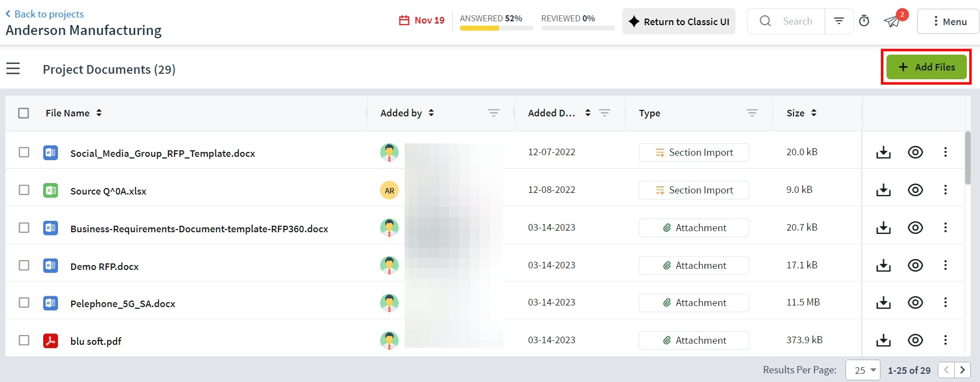Check the blu soft.pdf checkbox
Screen dimensions: 980x382
[x=24, y=340]
